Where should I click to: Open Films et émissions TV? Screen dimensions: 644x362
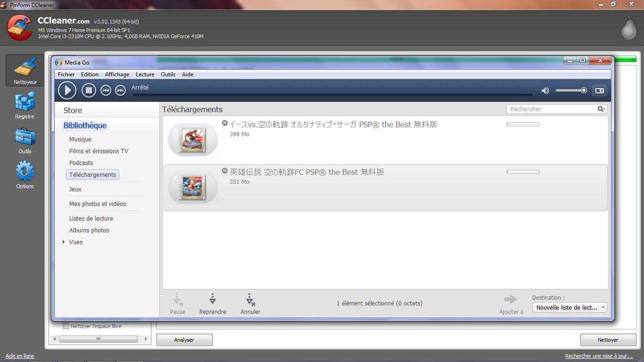click(99, 151)
